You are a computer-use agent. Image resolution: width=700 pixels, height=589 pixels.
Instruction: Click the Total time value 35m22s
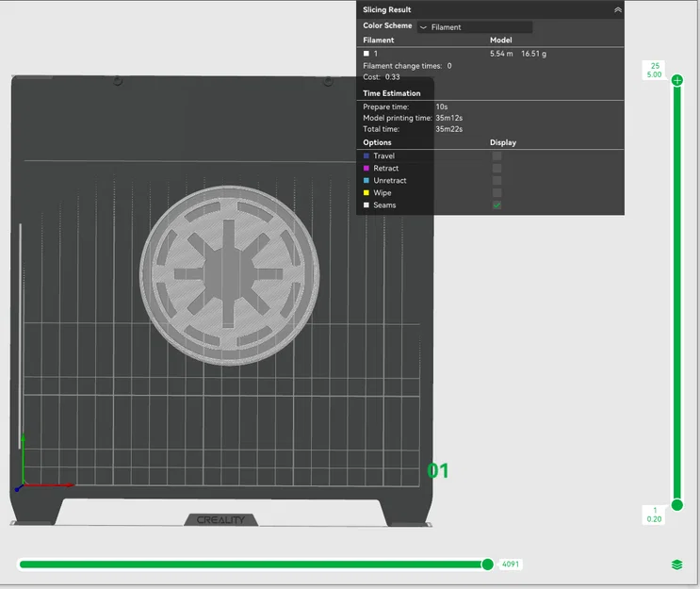point(448,129)
